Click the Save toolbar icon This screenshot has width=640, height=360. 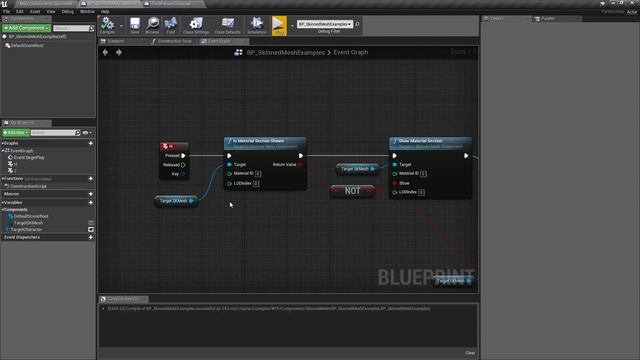(x=135, y=25)
